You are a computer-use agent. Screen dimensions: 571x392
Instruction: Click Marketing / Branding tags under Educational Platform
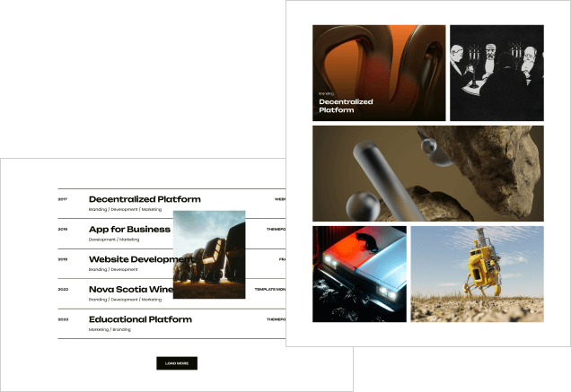[110, 329]
